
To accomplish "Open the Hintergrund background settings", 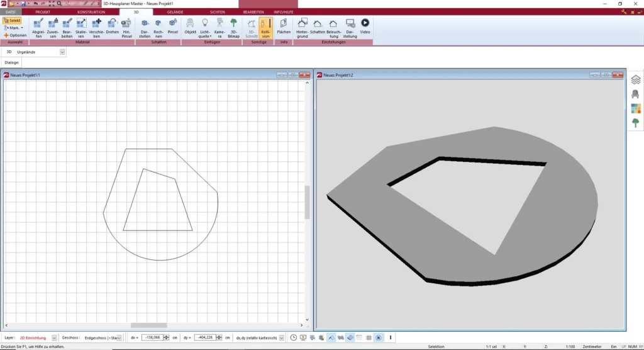I will click(303, 28).
